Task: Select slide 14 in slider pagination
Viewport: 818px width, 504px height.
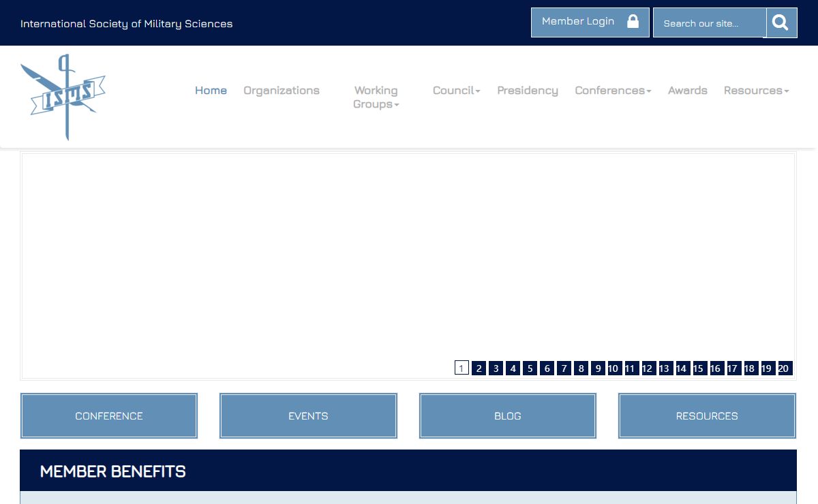Action: click(682, 368)
